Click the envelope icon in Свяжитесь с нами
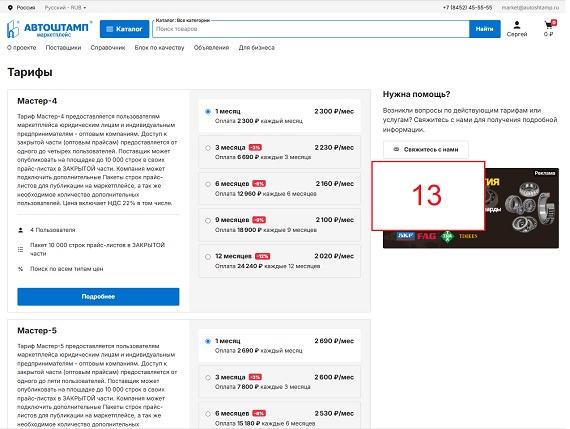The image size is (570, 429). (397, 149)
